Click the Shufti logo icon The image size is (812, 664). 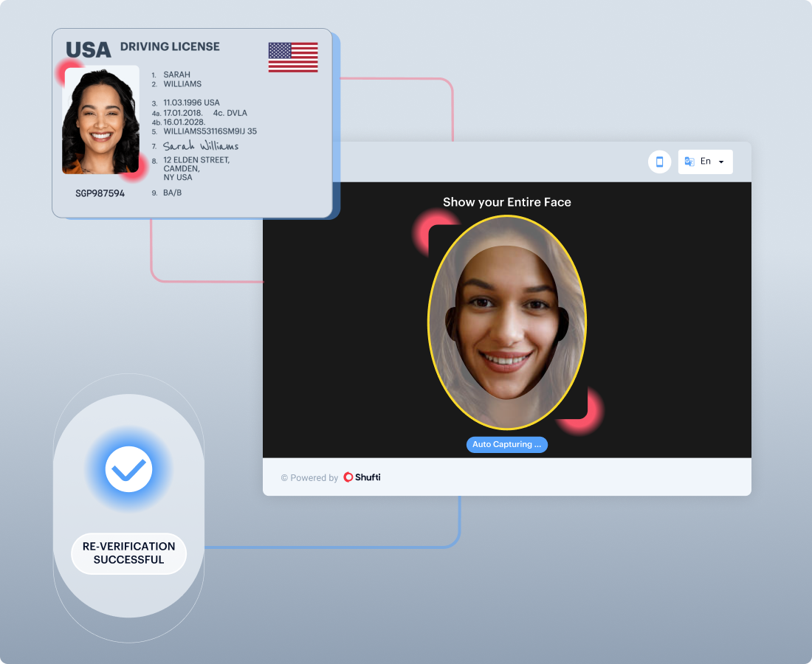tap(348, 477)
